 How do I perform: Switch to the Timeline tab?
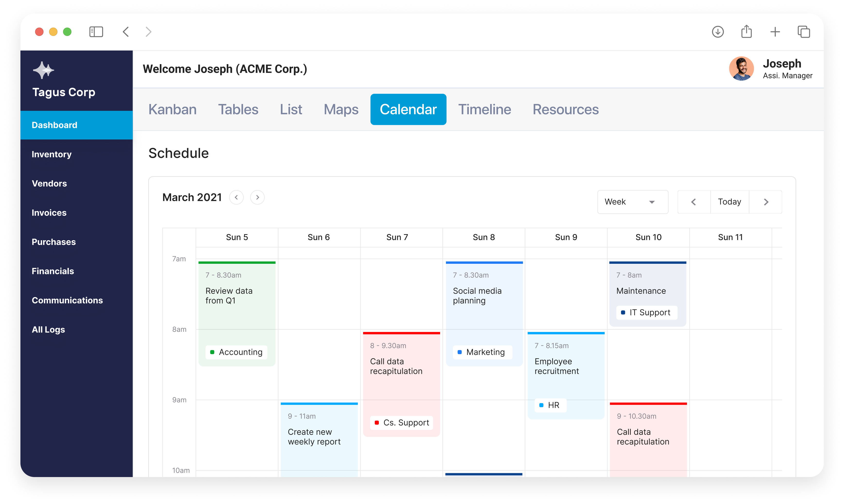click(484, 109)
